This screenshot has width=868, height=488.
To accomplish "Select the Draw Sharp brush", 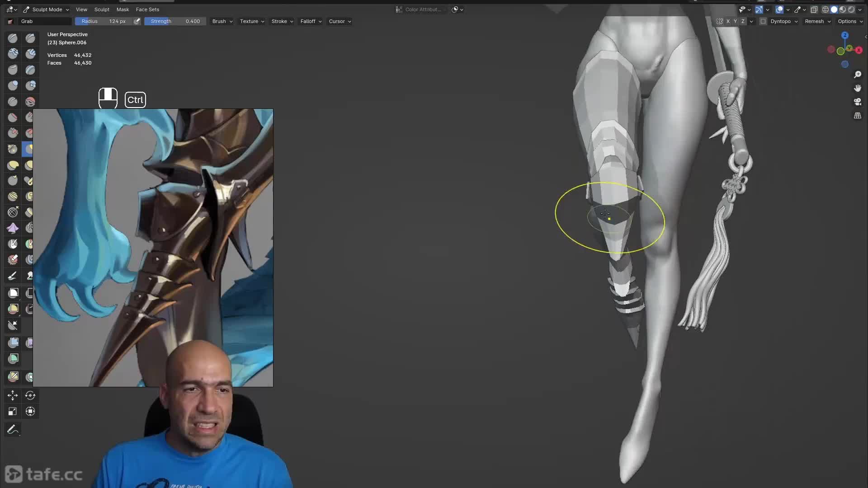I will pos(30,38).
